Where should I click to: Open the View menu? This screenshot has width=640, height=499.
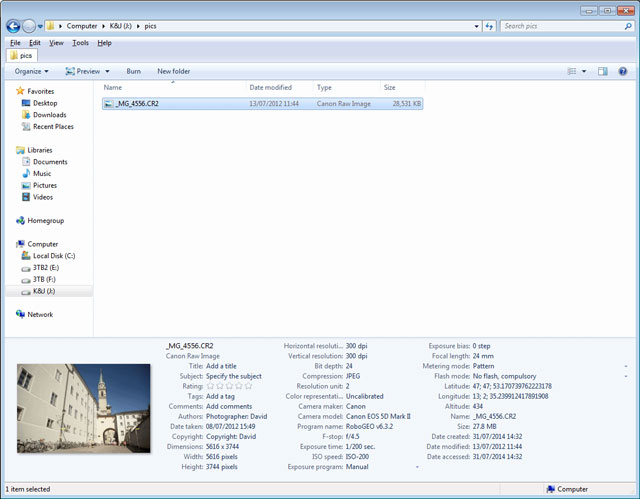point(56,43)
